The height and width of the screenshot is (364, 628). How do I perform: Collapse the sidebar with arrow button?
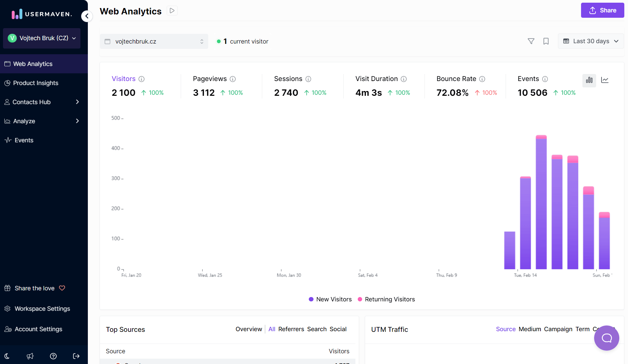87,16
